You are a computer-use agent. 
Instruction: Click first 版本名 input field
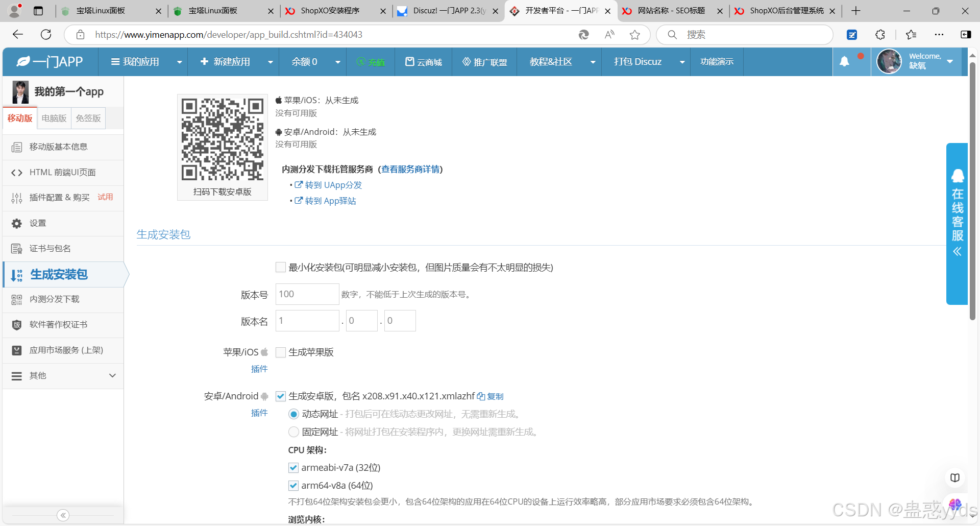(x=307, y=321)
